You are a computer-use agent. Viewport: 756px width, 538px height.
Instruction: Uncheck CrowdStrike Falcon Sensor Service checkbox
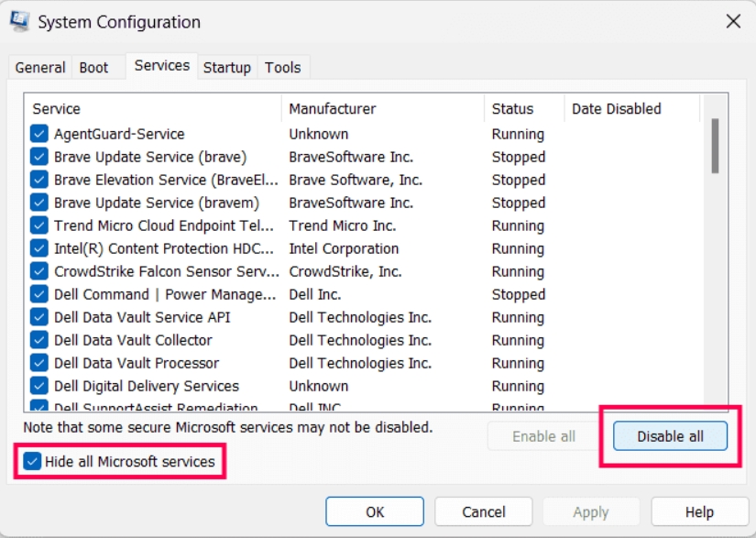pyautogui.click(x=39, y=271)
